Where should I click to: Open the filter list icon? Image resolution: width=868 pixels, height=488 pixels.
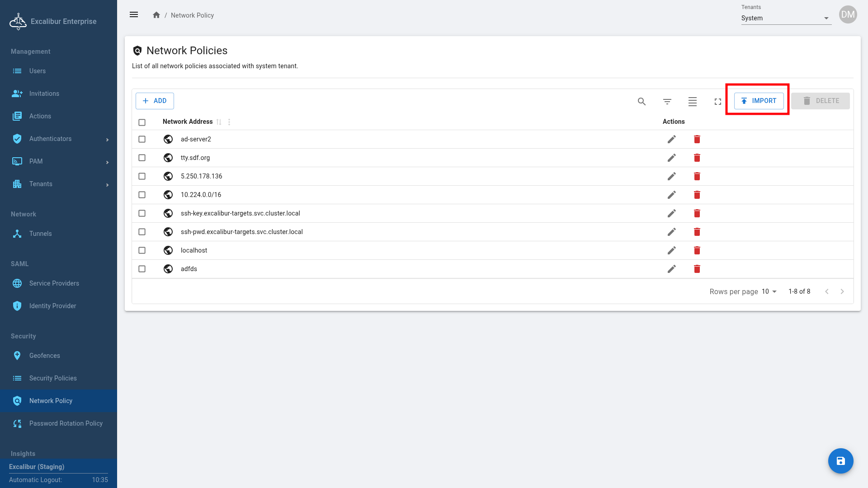[x=667, y=102]
